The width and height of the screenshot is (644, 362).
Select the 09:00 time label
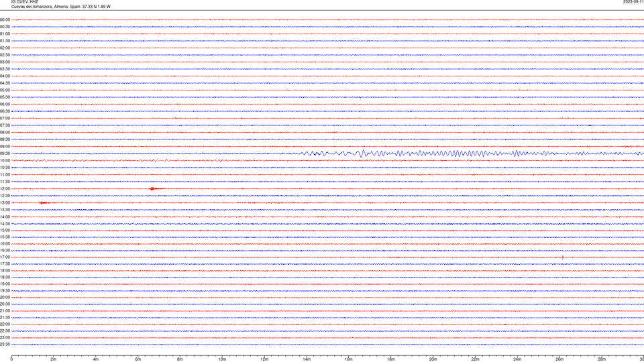click(x=5, y=147)
